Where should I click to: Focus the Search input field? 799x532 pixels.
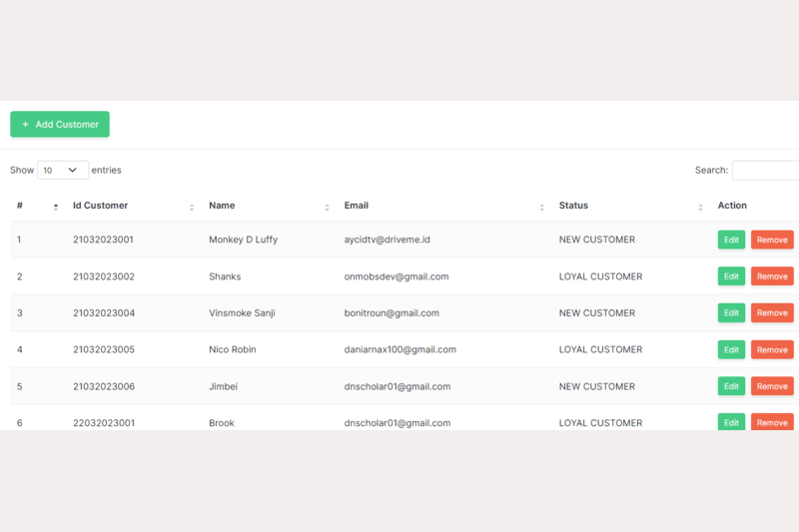765,171
